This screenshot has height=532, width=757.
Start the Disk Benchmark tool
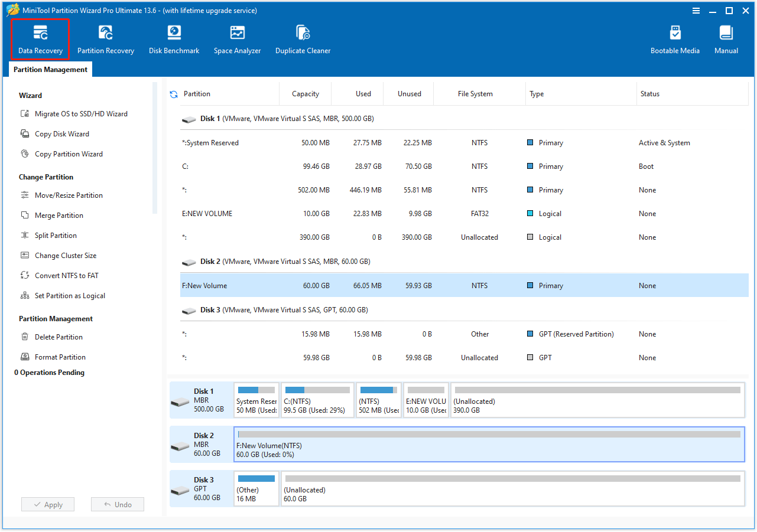173,38
